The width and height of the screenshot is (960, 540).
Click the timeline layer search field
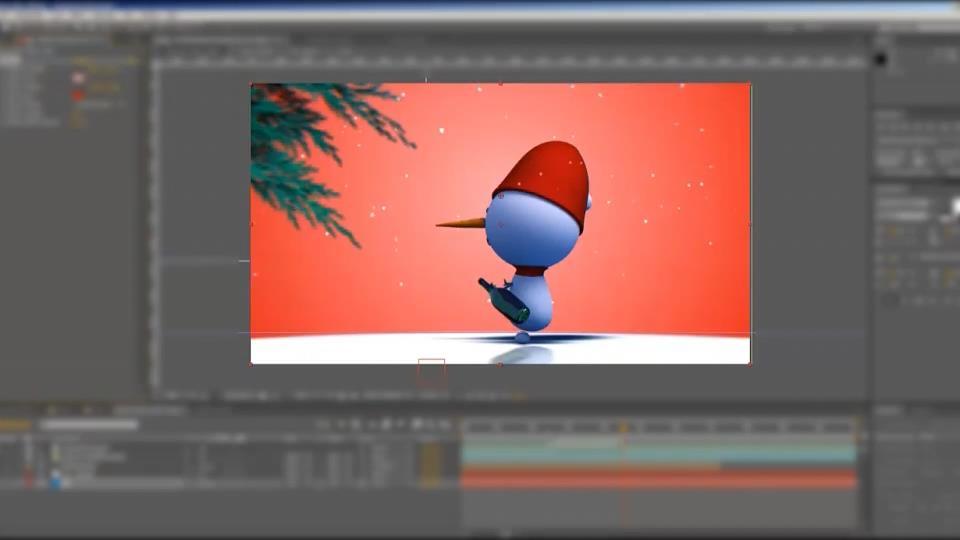pyautogui.click(x=89, y=424)
